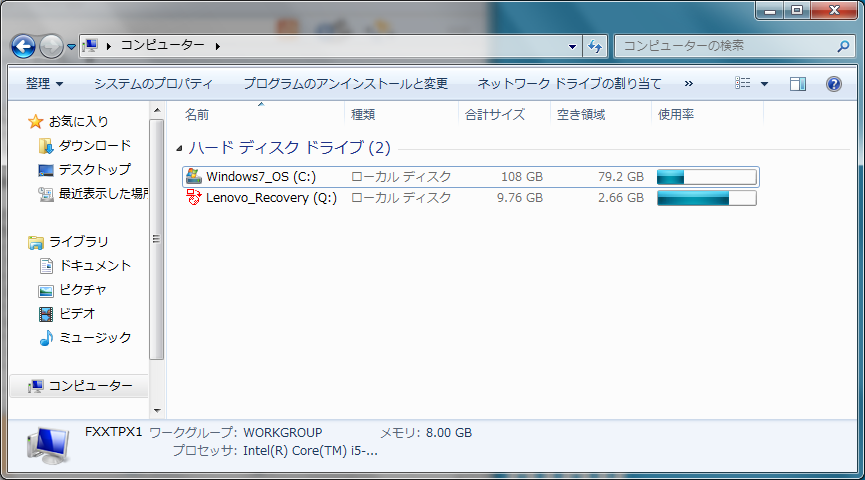Click the Windows7_OS (C:) drive icon
865x480 pixels.
click(x=194, y=177)
